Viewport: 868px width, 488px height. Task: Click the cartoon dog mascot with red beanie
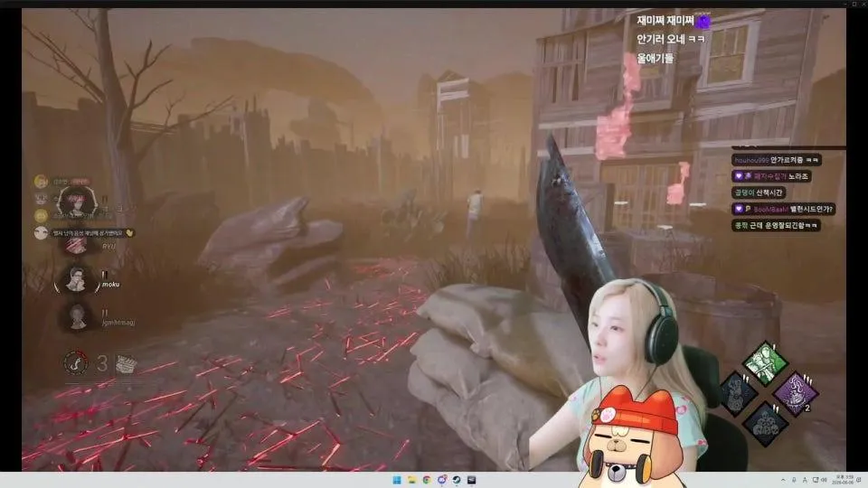coord(636,438)
